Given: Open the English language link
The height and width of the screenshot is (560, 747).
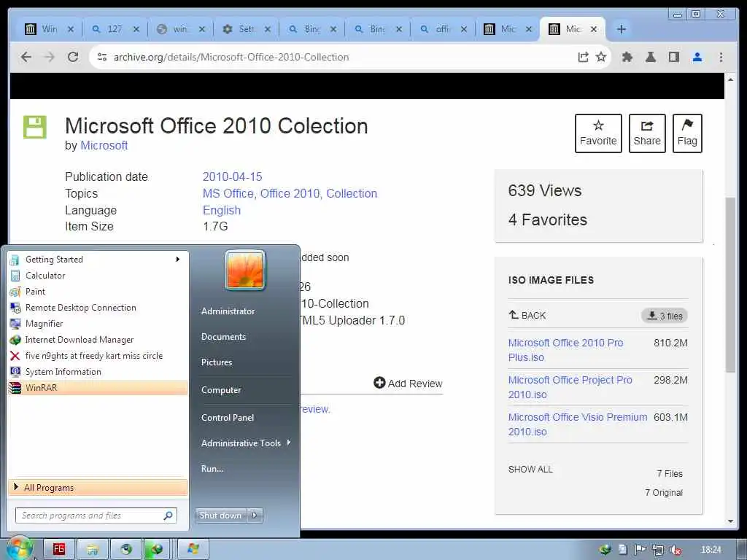Looking at the screenshot, I should (222, 210).
